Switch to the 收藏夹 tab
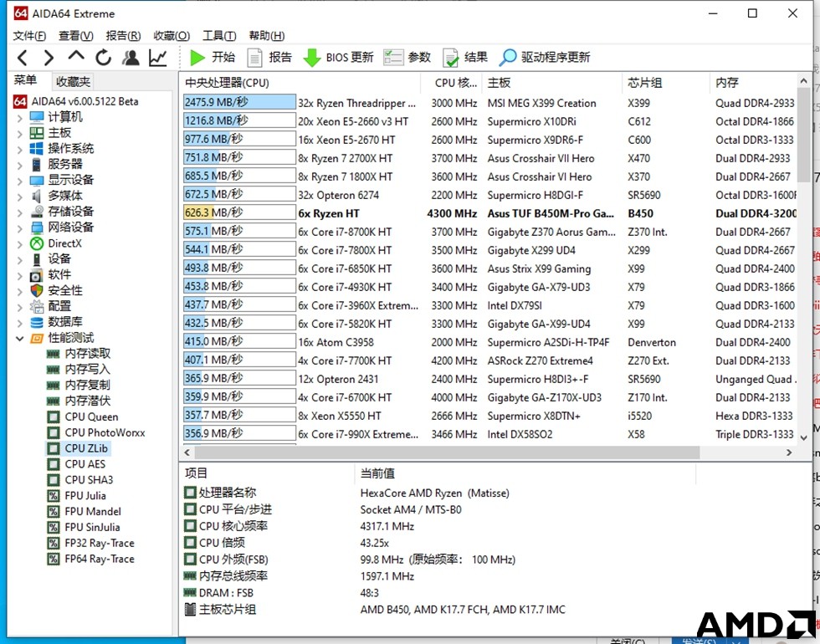 (73, 82)
